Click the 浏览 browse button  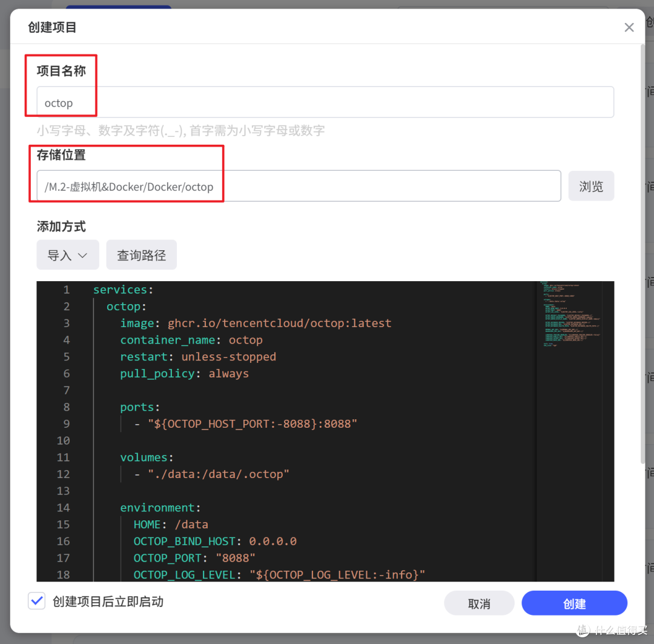pos(591,186)
